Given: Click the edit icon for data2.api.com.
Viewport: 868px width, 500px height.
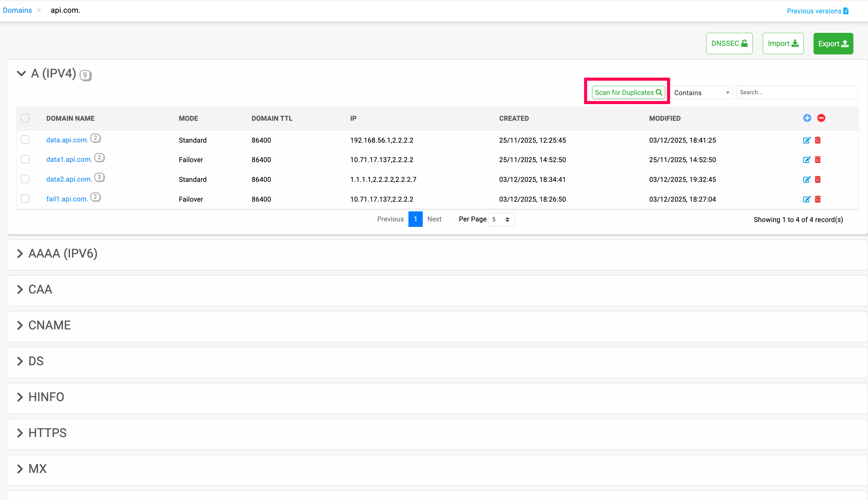Looking at the screenshot, I should click(x=806, y=179).
